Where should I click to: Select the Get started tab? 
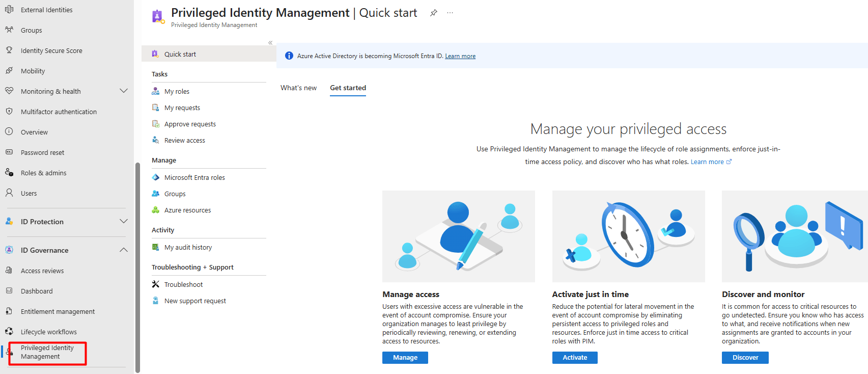point(348,88)
